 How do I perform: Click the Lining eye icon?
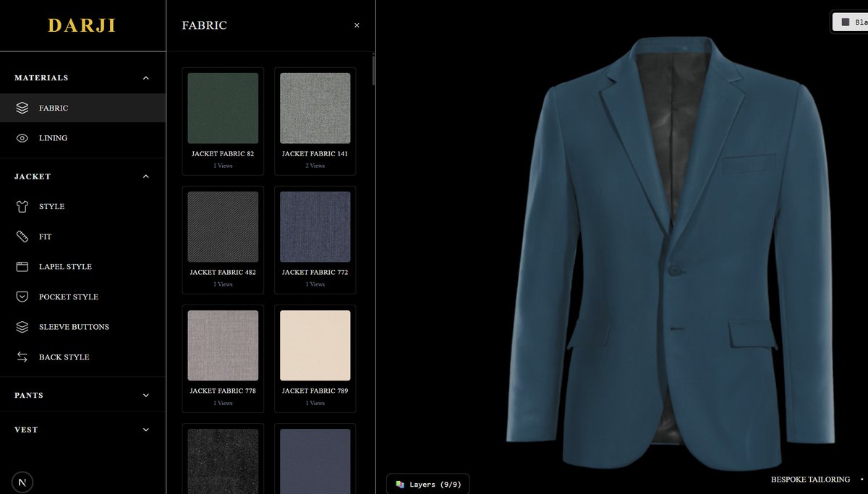coord(22,138)
